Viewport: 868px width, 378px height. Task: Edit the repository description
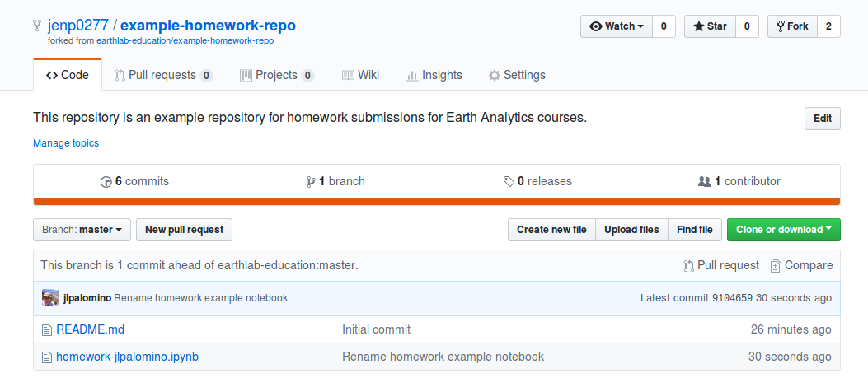point(822,119)
